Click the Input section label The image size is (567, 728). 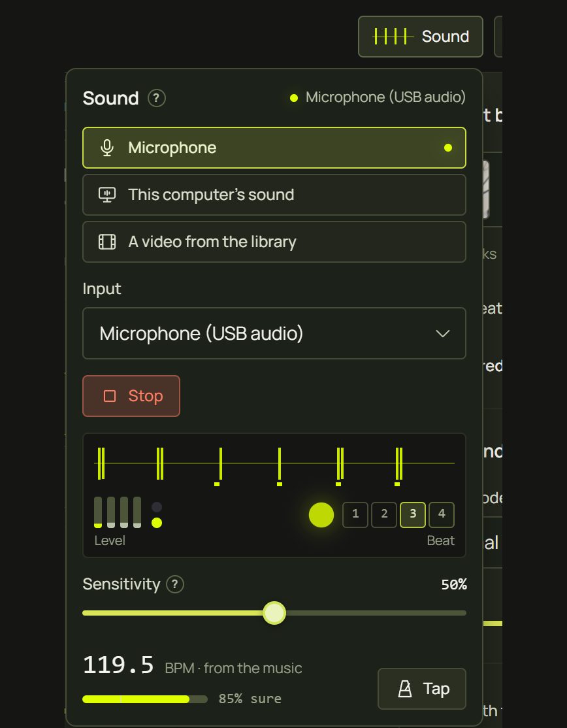[102, 289]
